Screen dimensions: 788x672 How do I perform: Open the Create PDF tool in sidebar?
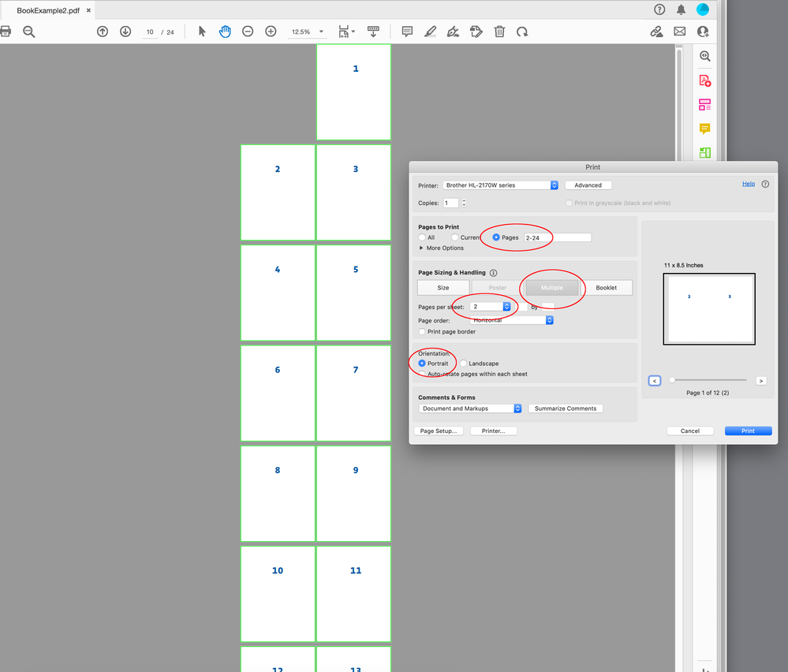click(704, 80)
